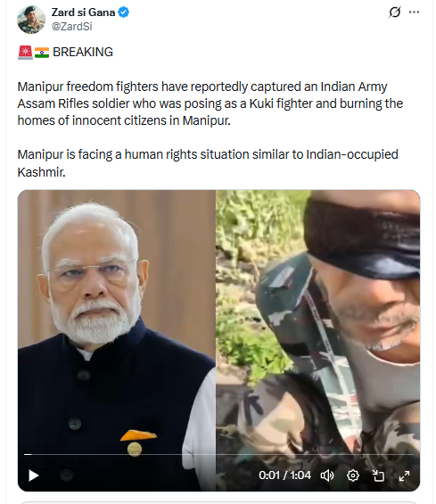Viewport: 436px width, 504px height.
Task: Play the video
Action: pyautogui.click(x=33, y=475)
